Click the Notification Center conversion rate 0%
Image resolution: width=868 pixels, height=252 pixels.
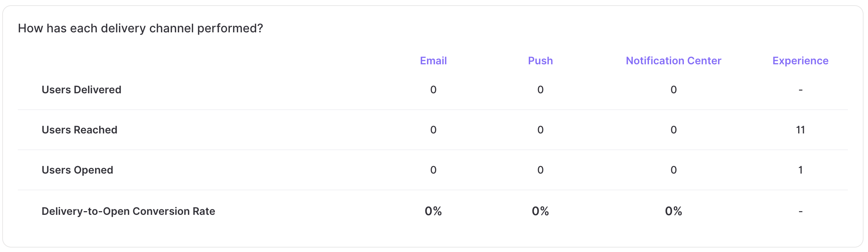[673, 211]
